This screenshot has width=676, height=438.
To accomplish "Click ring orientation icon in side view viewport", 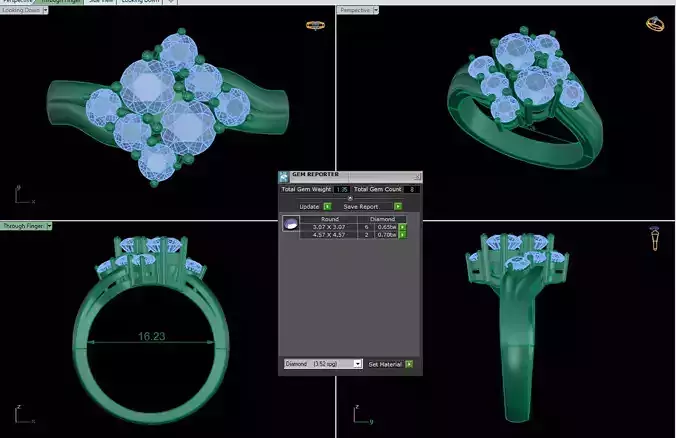I will point(655,238).
